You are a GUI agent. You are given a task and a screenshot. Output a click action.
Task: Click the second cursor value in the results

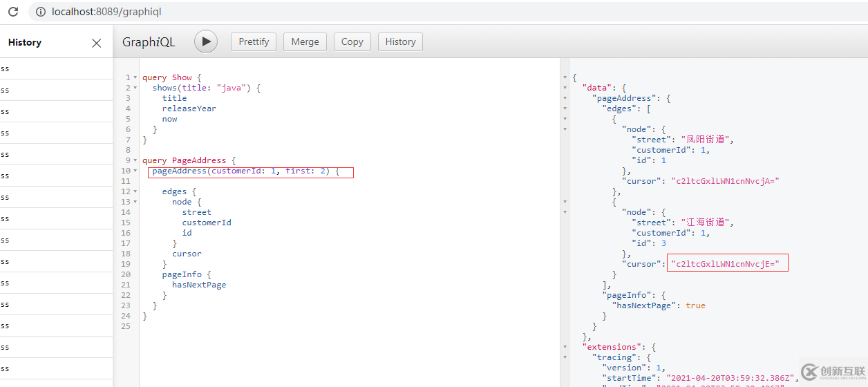click(x=727, y=264)
